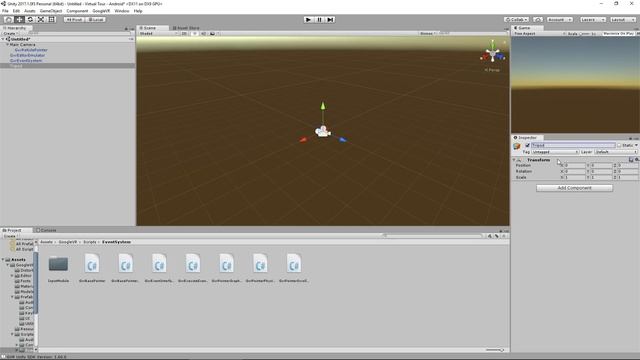Open the Layers dropdown
The height and width of the screenshot is (360, 640).
point(592,20)
